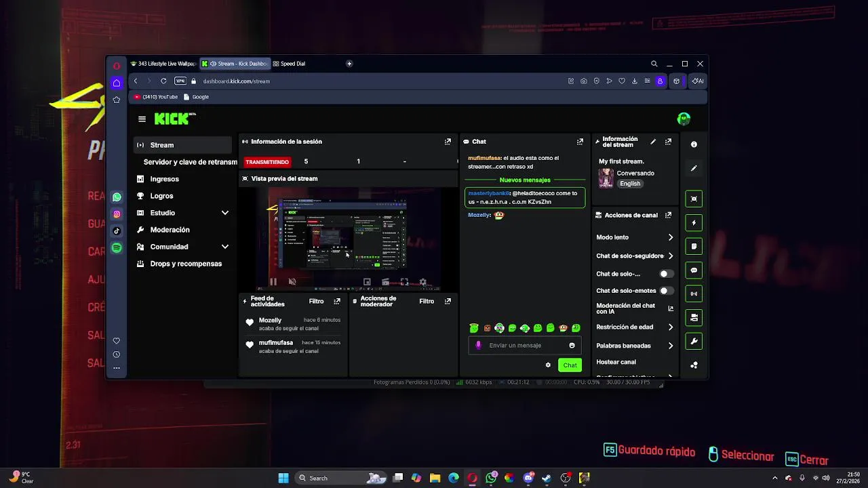Open the Kick hamburger menu
This screenshot has width=868, height=488.
tap(142, 119)
